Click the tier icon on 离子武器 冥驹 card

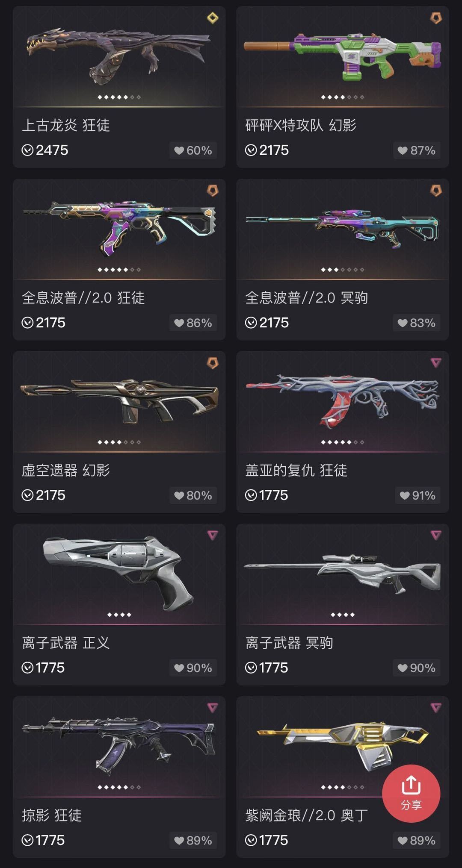pos(436,535)
